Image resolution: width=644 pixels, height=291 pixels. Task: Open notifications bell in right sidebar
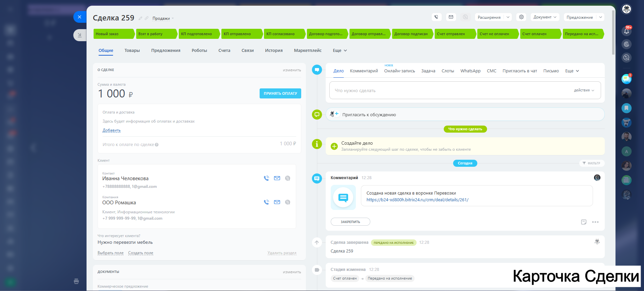tap(626, 31)
